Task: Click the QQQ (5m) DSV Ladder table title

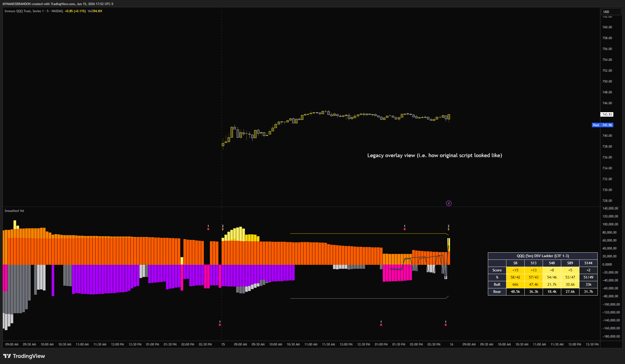Action: click(x=543, y=256)
